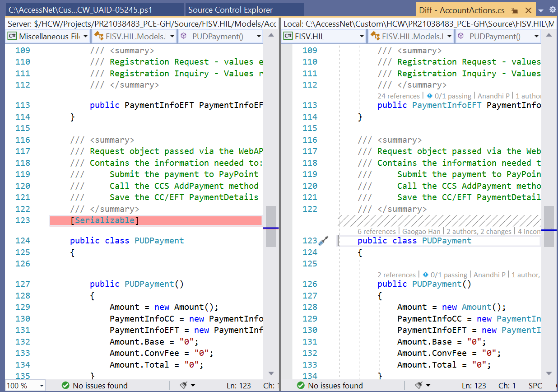Click the screwdriver quick actions icon
The image size is (558, 392).
[323, 241]
